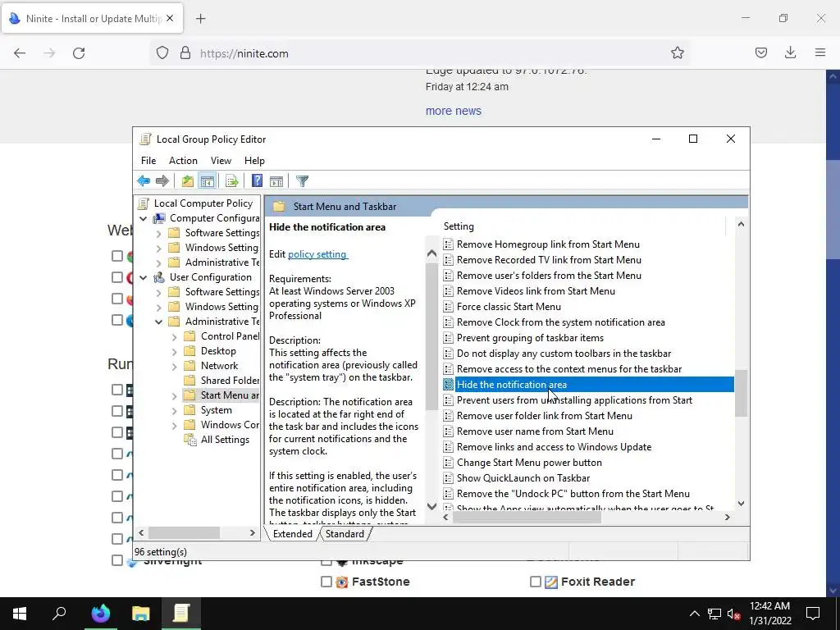Open the Firefox downloads panel

coord(790,52)
